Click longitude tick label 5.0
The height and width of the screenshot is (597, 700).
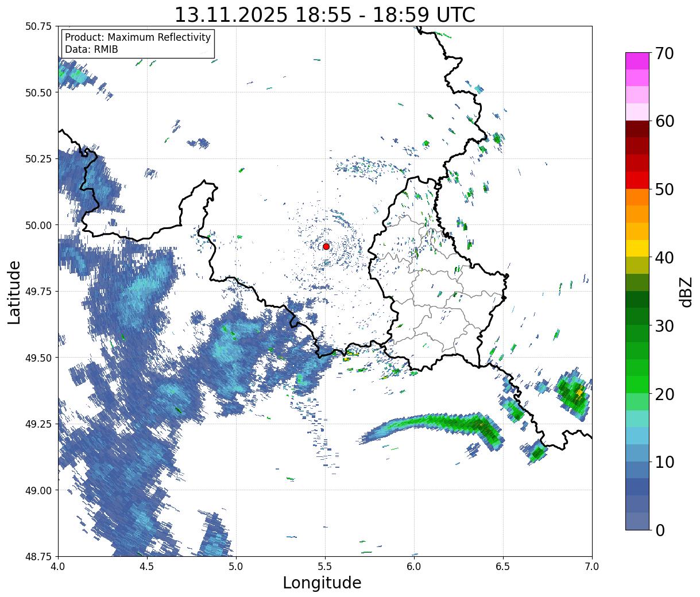click(236, 567)
